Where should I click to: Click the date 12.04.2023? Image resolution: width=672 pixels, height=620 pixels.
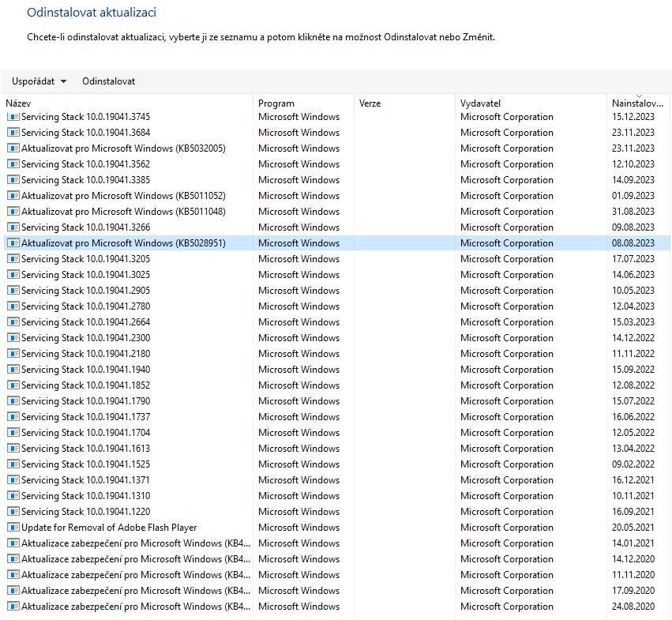633,306
